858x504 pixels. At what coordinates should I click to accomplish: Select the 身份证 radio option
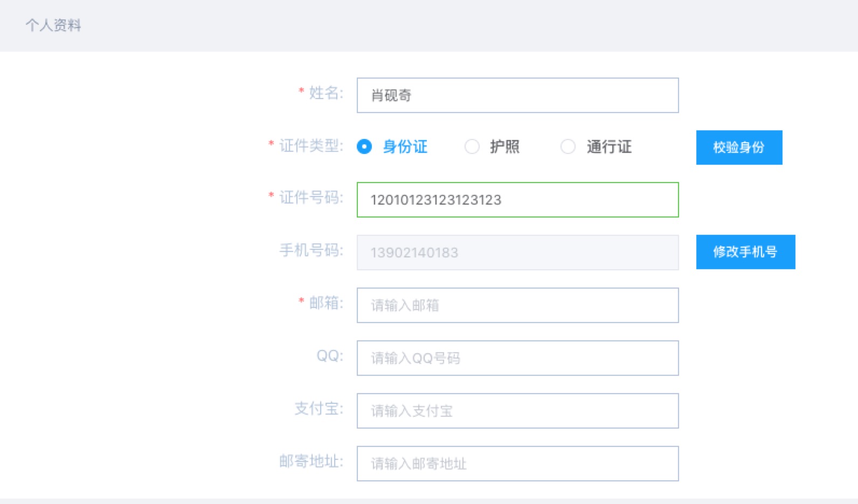(x=365, y=146)
